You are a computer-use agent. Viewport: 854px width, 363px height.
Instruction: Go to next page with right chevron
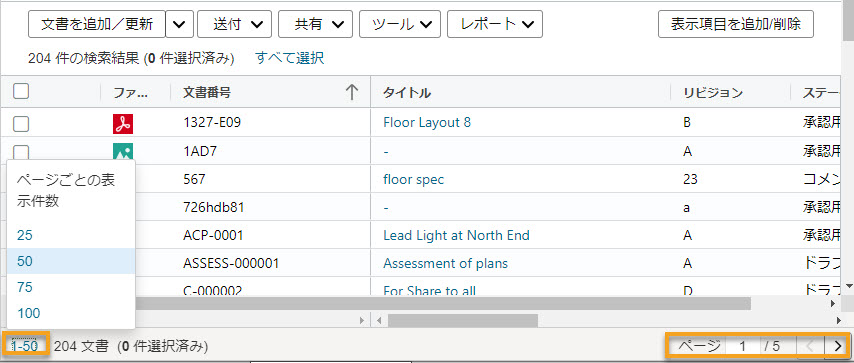tap(837, 345)
